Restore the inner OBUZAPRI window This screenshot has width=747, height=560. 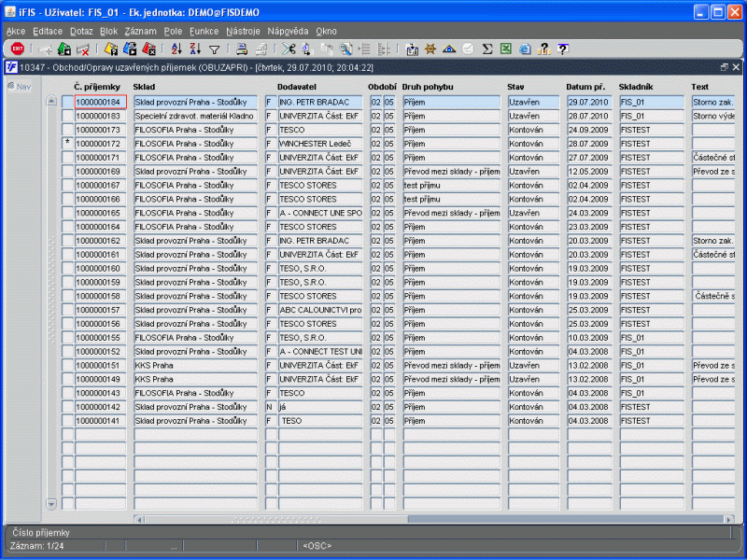tap(725, 67)
